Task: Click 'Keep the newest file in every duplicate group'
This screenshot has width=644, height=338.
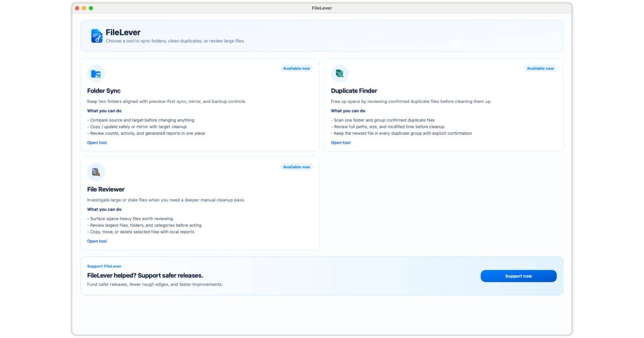Action: click(x=401, y=133)
